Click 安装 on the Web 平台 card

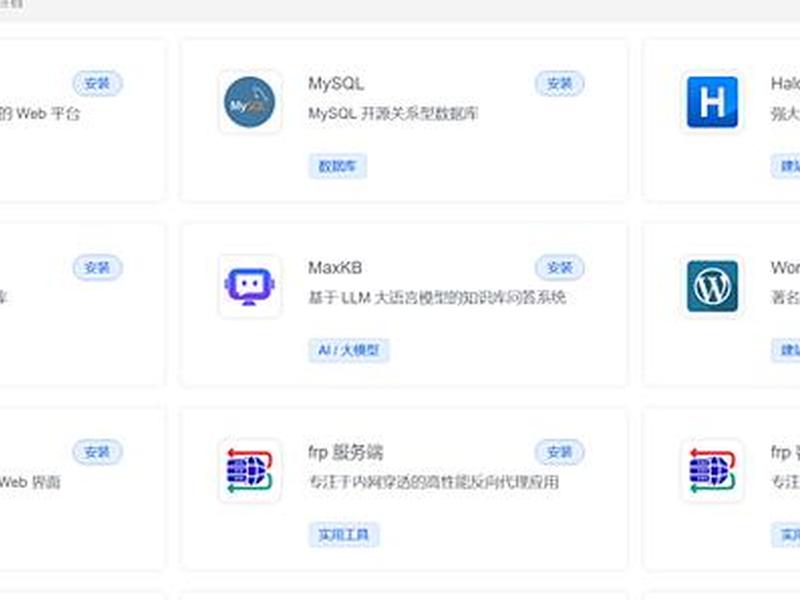tap(97, 84)
